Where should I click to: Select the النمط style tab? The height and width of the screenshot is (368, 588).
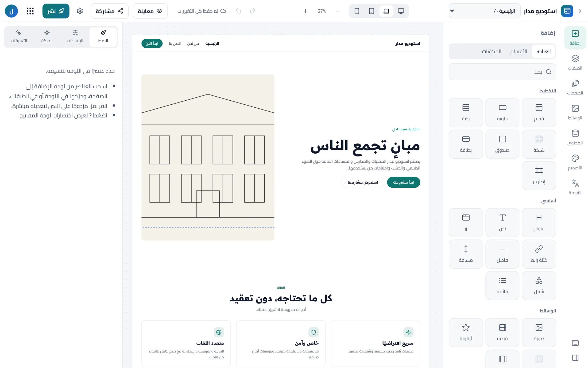(x=103, y=36)
